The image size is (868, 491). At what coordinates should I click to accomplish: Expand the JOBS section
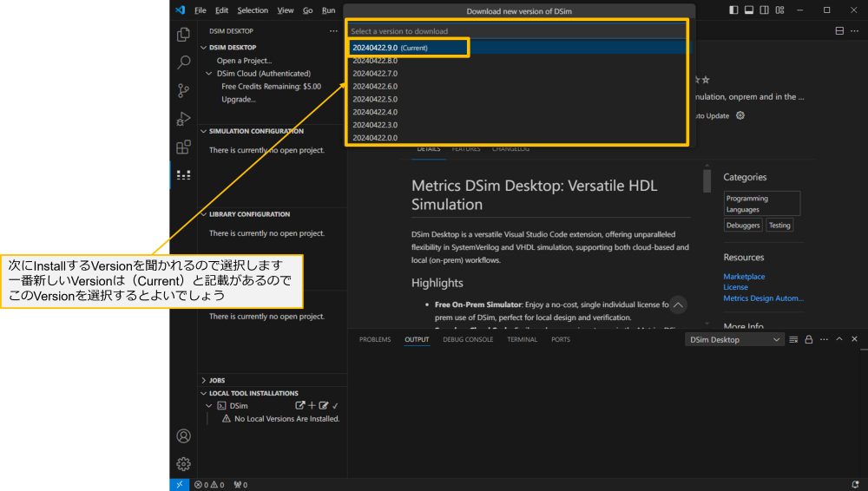tap(204, 380)
